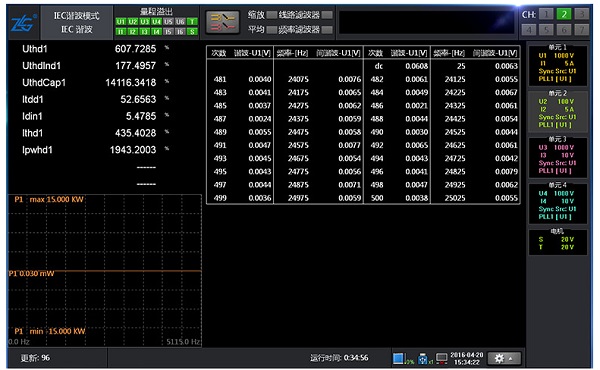
Task: Expand the arrow beside the settings gear
Action: [x=511, y=359]
